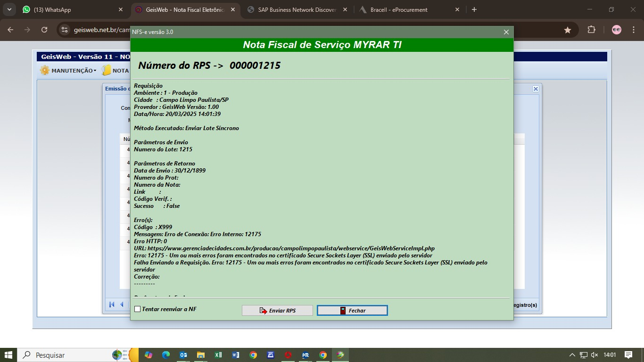This screenshot has height=362, width=644.
Task: Open Excel from the taskbar
Action: (x=218, y=355)
